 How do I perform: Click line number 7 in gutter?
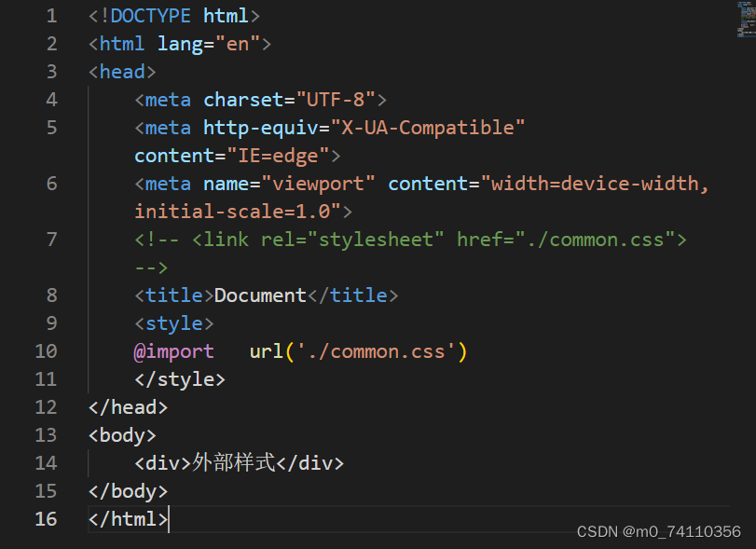coord(52,240)
